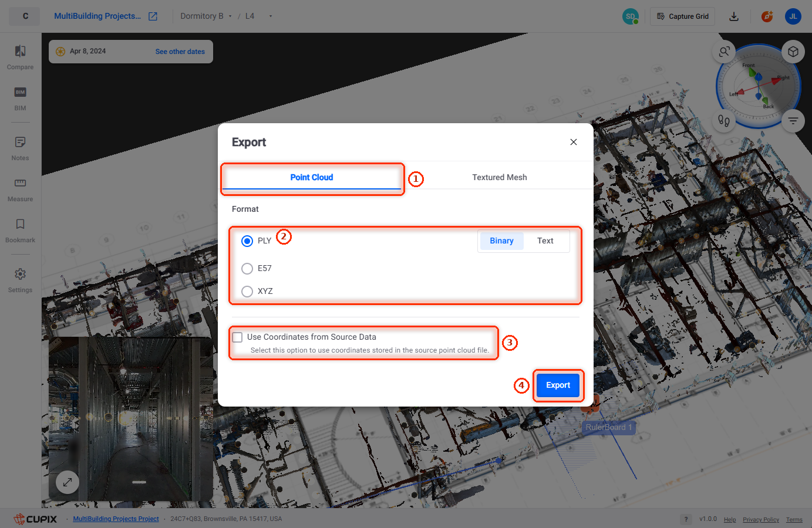Select the Measure ruler tool

tap(20, 189)
